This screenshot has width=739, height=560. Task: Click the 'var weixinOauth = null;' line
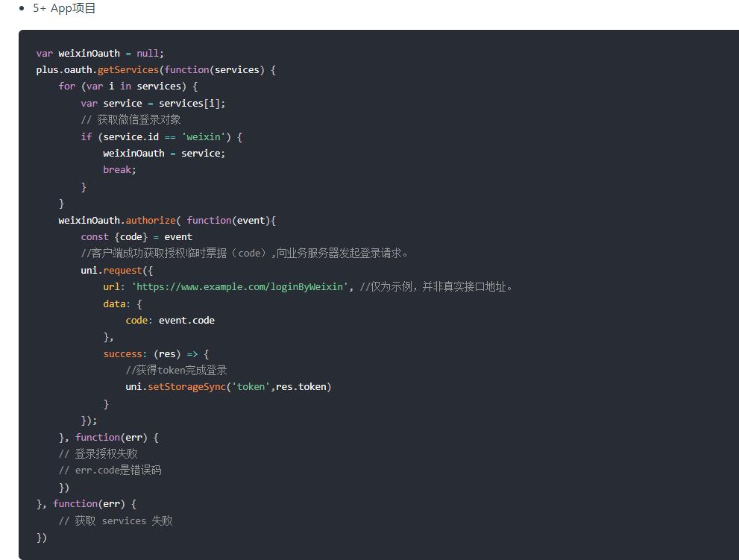100,54
